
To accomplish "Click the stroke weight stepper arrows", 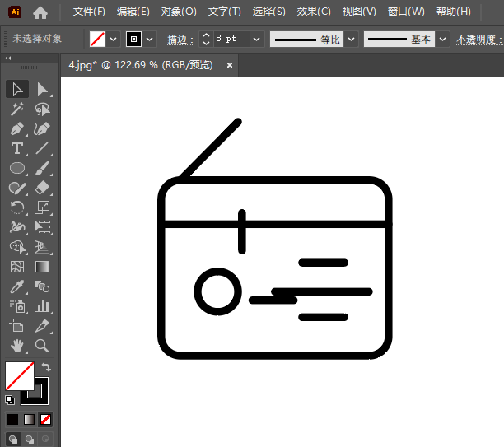I will (206, 40).
